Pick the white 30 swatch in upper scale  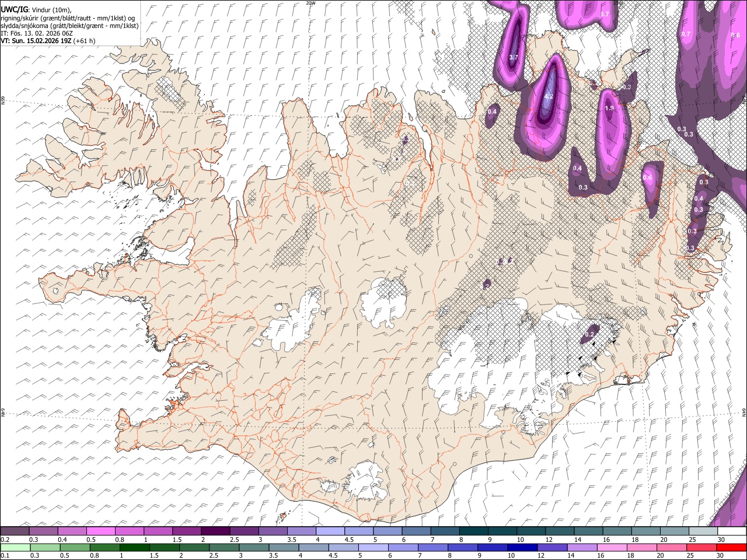click(732, 531)
